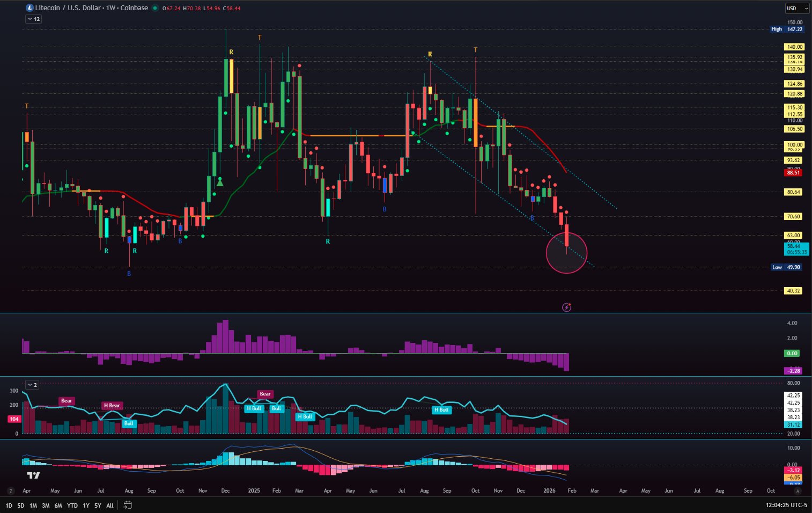Screen dimensions: 812x513
Task: Expand the 12 indicators legend
Action: click(33, 19)
